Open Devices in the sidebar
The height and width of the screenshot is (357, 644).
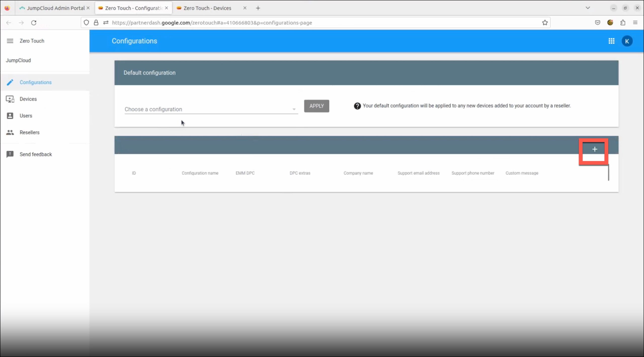28,99
